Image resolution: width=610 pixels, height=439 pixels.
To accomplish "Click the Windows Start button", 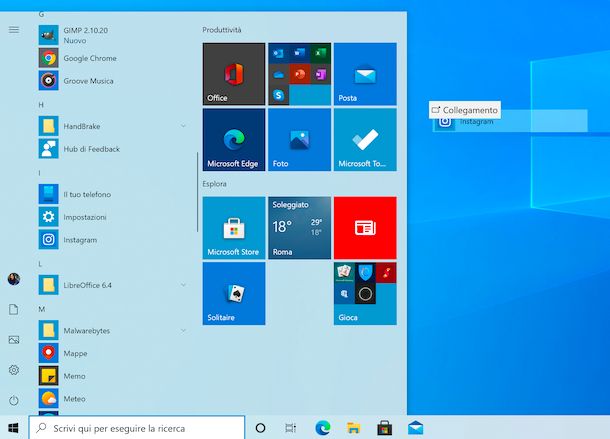I will click(x=13, y=428).
